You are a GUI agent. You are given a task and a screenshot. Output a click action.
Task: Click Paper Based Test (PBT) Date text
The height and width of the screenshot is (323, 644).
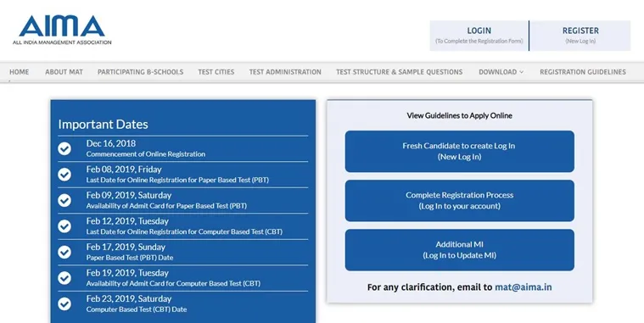point(130,258)
